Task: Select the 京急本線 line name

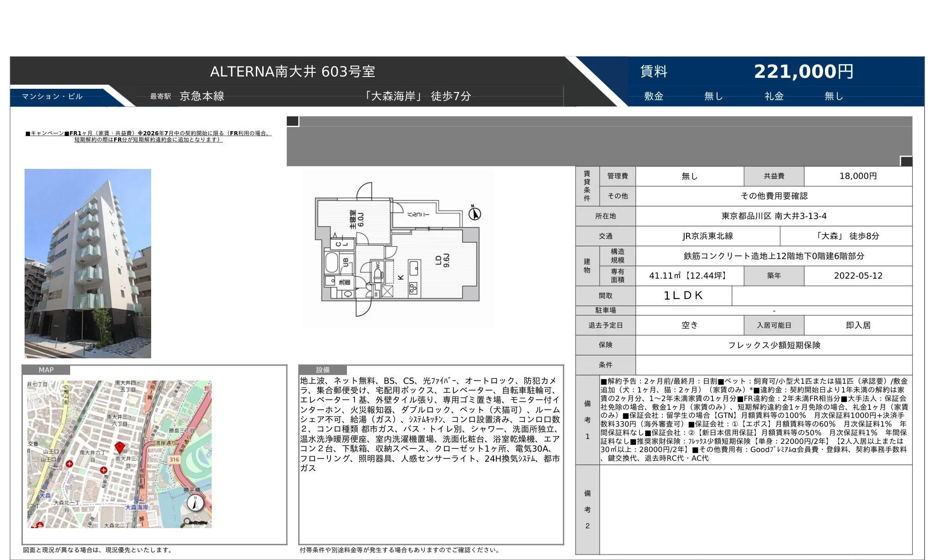Action: click(202, 96)
